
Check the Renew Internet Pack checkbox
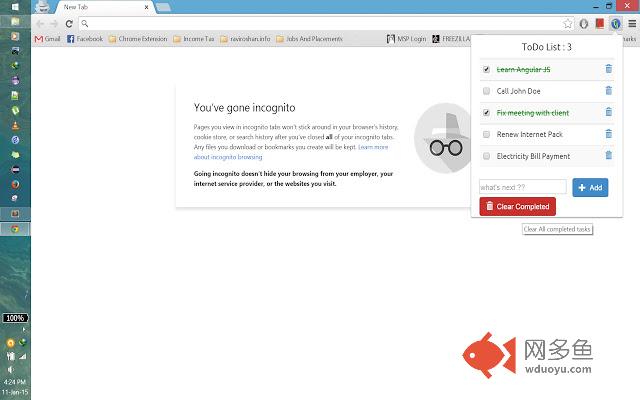[486, 134]
